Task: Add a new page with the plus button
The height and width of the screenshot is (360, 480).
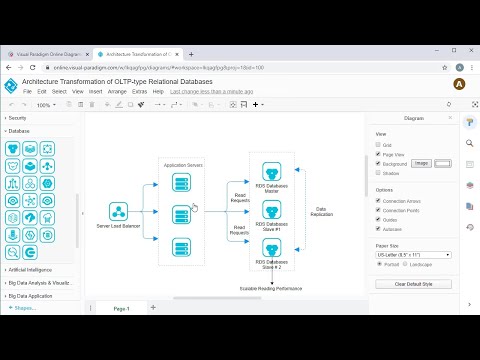Action: point(153,307)
